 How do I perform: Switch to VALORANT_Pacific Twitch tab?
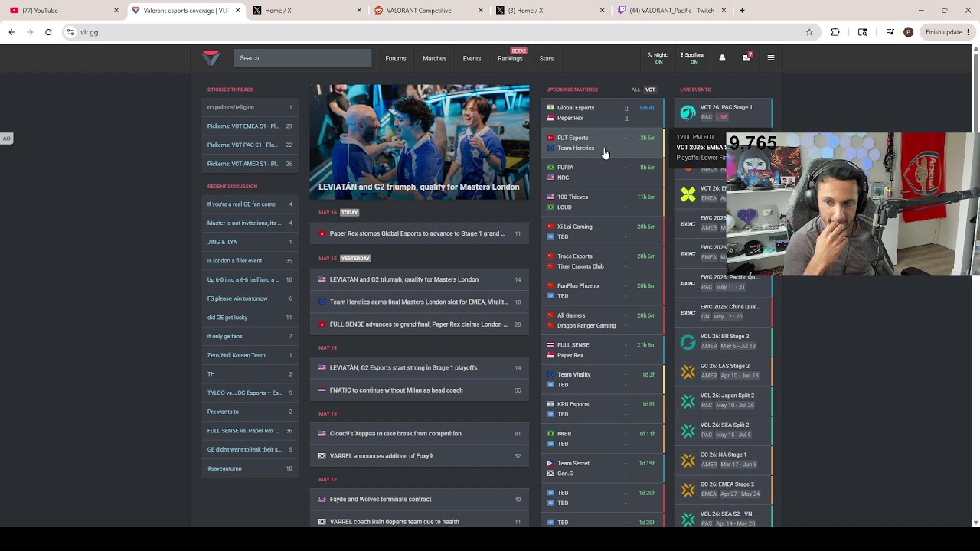coord(671,11)
